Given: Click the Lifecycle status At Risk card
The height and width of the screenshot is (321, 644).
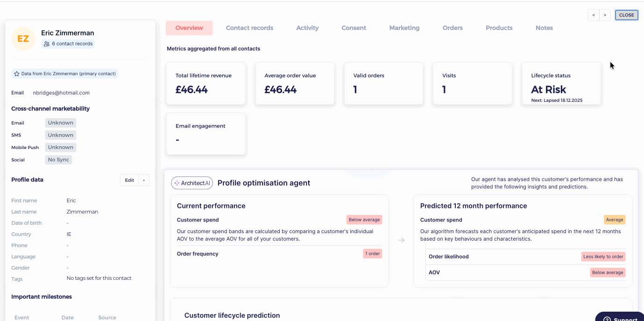Looking at the screenshot, I should 562,84.
